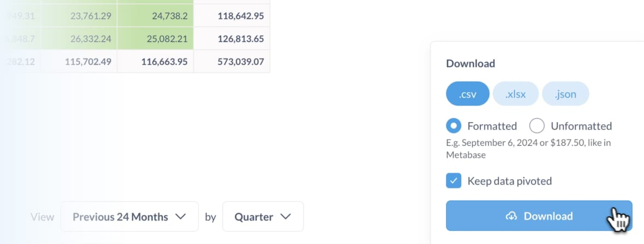The width and height of the screenshot is (644, 244).
Task: Click chevron beside Previous 24 Months
Action: pos(180,217)
